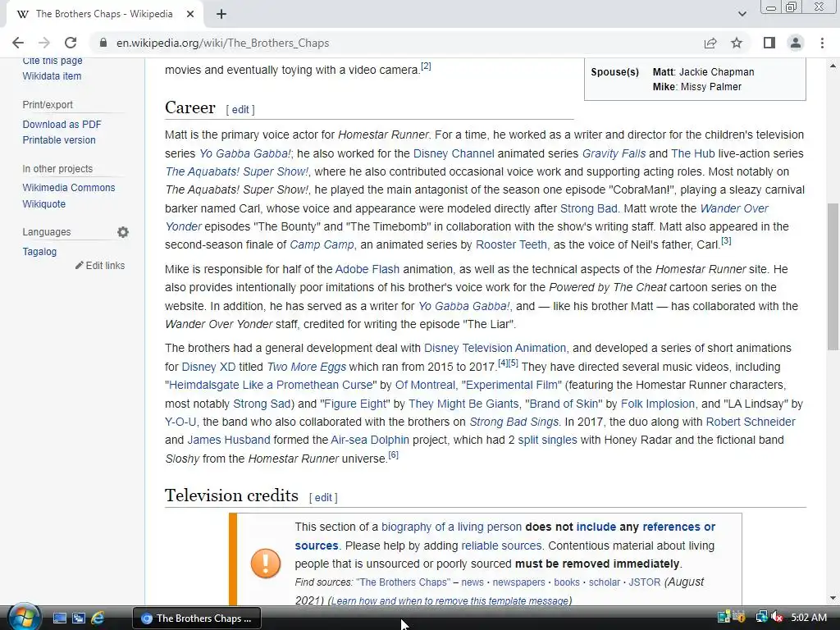Open James Husband link
Image resolution: width=840 pixels, height=630 pixels.
click(229, 440)
